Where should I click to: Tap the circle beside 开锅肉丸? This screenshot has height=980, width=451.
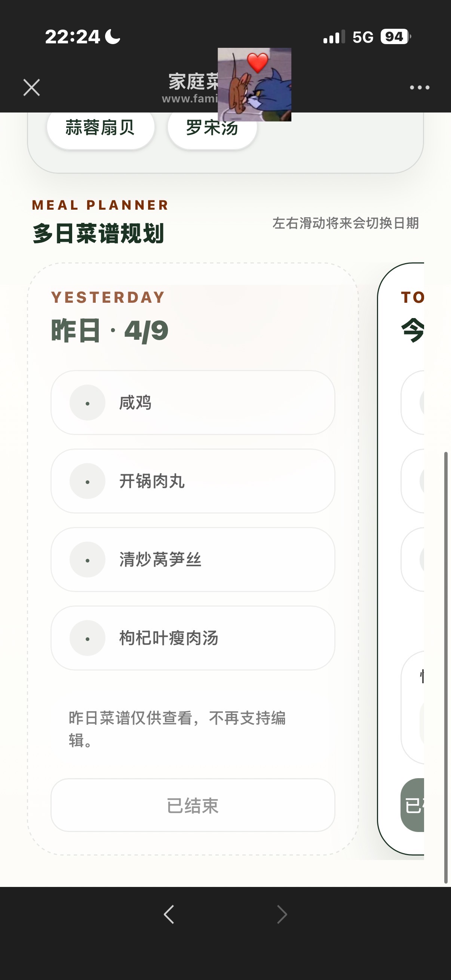coord(88,481)
